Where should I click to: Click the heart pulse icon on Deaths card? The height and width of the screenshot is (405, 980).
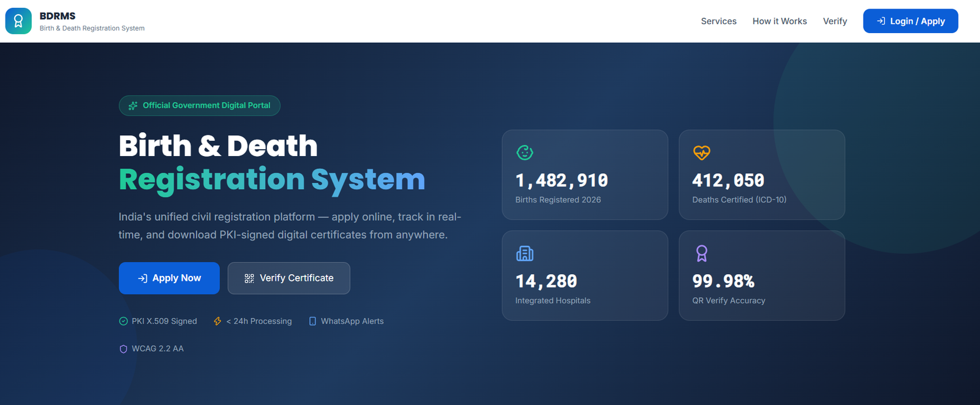click(x=702, y=152)
